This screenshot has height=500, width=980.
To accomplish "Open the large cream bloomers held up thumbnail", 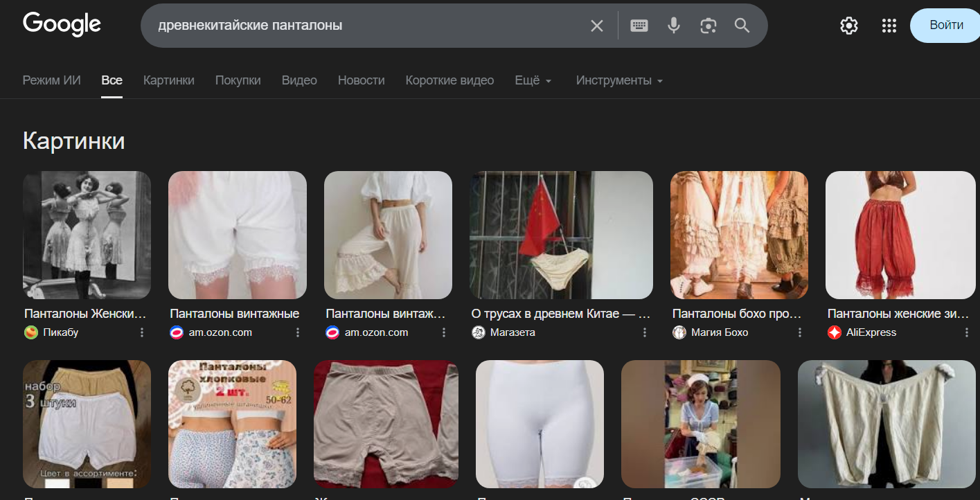I will tap(887, 424).
